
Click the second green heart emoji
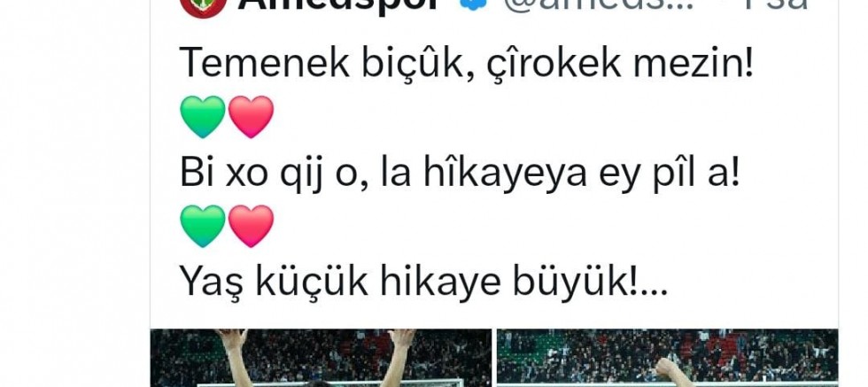point(203,226)
